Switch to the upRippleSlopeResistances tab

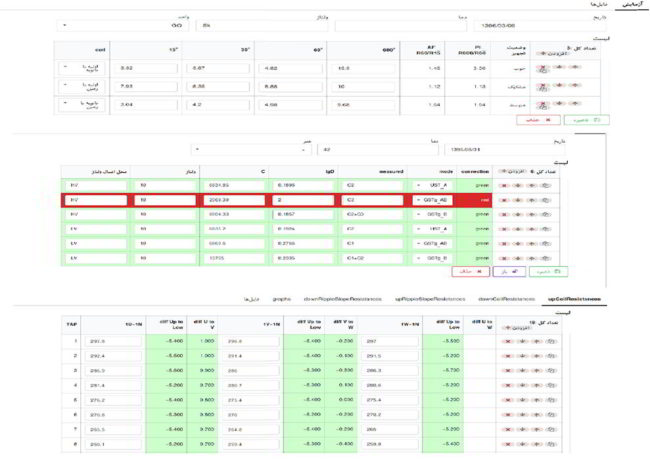pyautogui.click(x=429, y=298)
